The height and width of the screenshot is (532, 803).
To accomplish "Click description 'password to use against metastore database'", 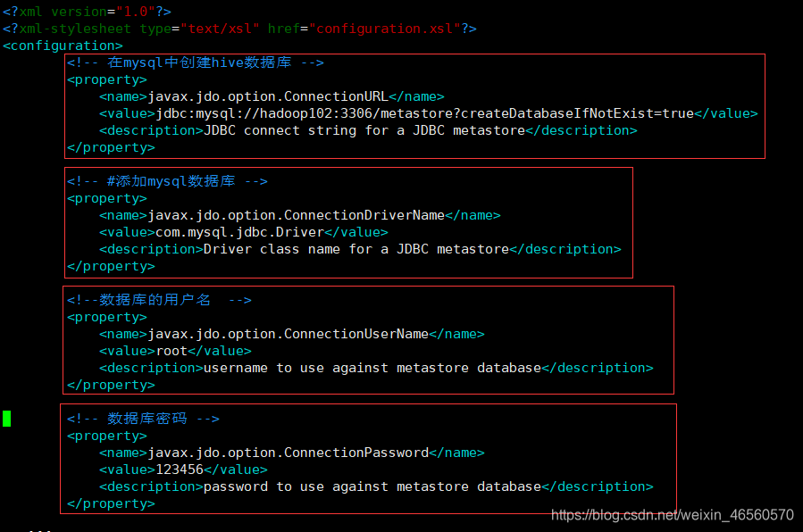I will click(x=376, y=486).
